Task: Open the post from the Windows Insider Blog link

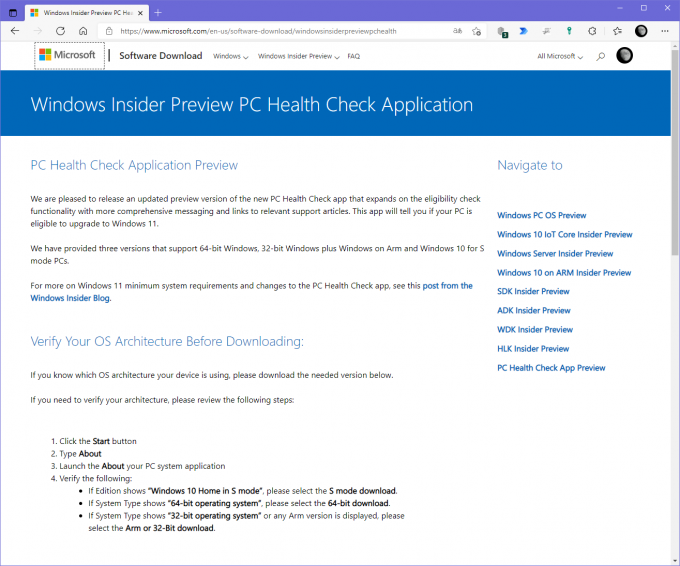Action: coord(448,285)
